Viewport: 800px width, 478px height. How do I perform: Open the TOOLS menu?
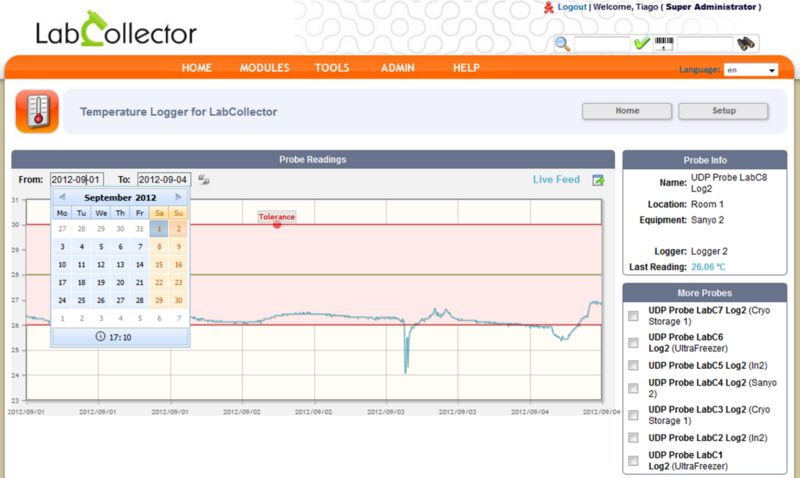(332, 68)
